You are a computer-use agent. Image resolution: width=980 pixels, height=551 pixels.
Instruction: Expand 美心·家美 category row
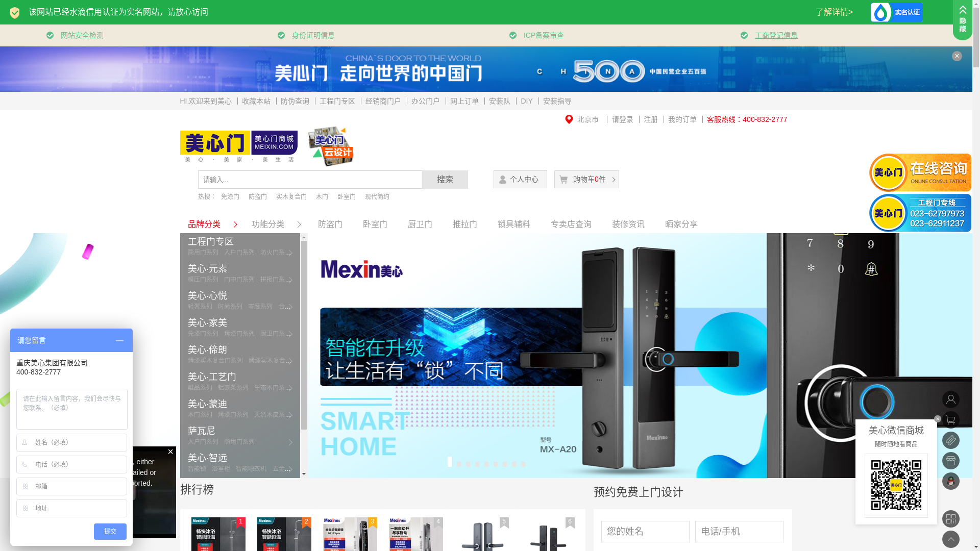240,328
